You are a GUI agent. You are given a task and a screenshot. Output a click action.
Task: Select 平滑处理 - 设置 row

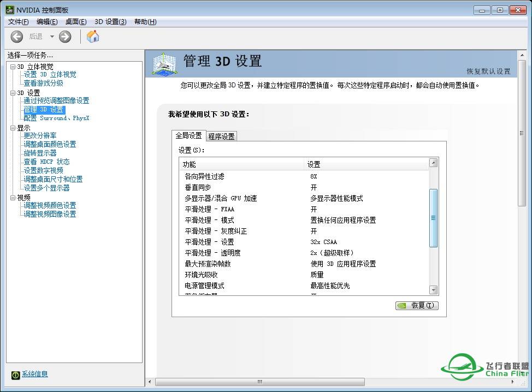click(304, 242)
